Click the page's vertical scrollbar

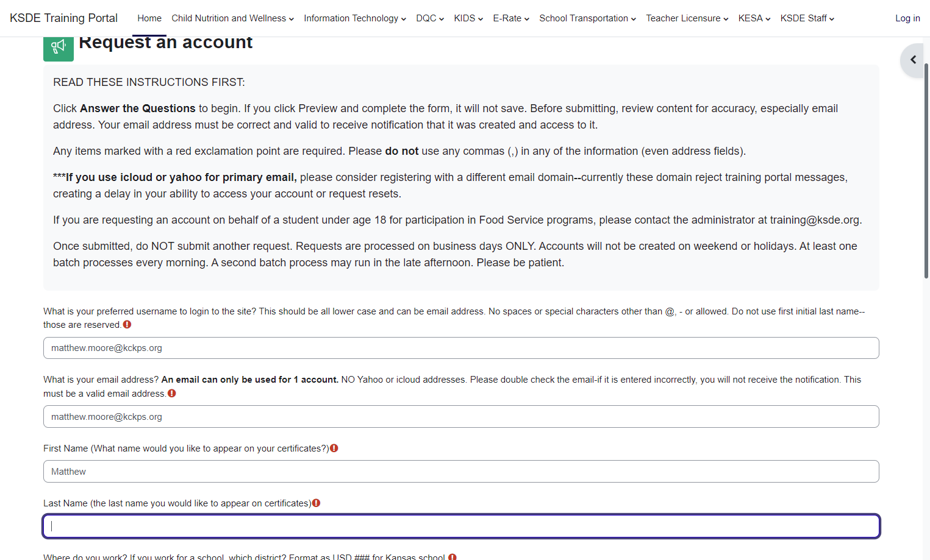(x=927, y=171)
